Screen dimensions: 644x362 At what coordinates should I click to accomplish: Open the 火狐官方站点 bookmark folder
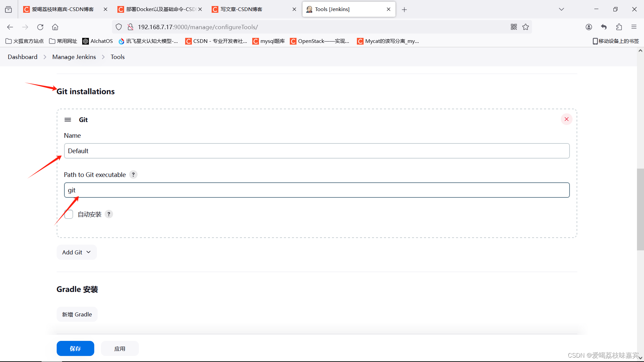[25, 41]
